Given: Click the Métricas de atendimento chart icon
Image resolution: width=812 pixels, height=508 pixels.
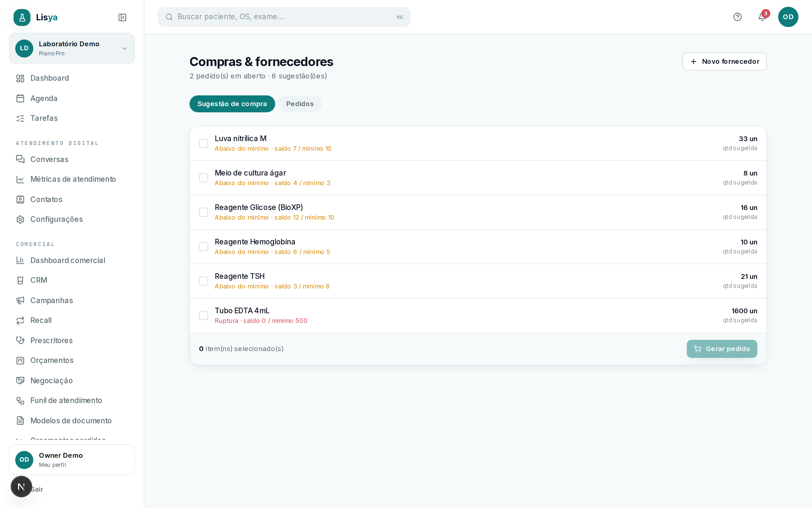Looking at the screenshot, I should pyautogui.click(x=20, y=179).
